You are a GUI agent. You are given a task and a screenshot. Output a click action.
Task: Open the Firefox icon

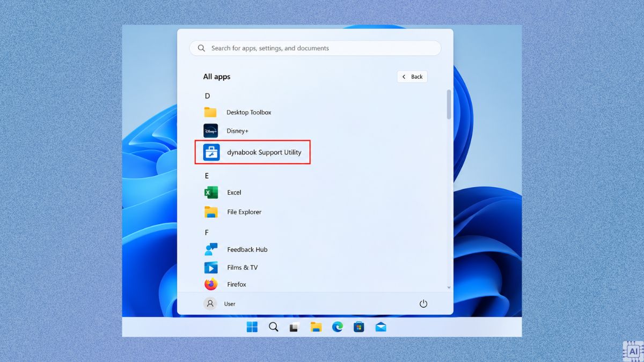tap(211, 284)
